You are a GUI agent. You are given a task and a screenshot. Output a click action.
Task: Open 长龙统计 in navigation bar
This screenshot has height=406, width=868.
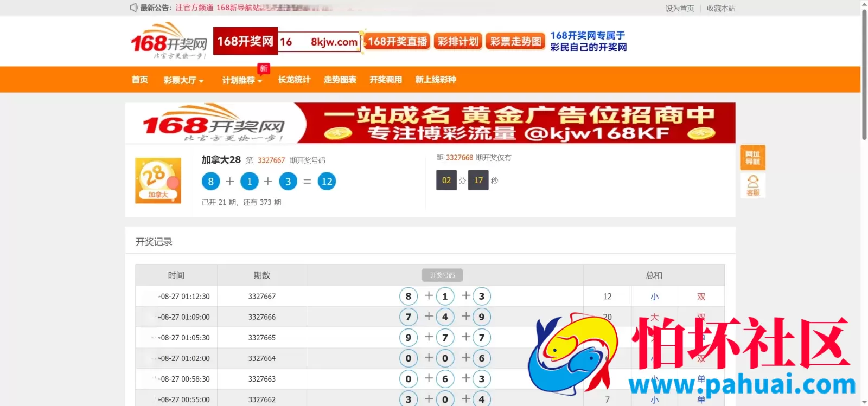294,80
